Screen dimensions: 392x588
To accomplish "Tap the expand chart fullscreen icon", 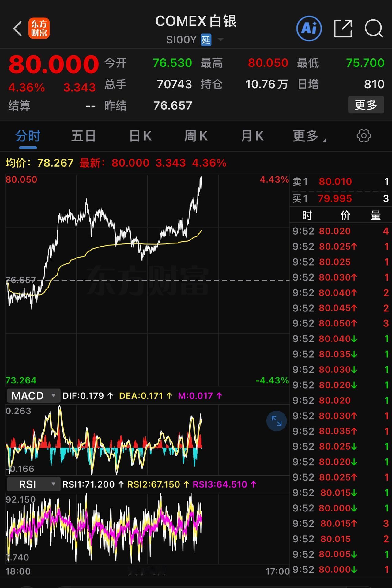I will [x=277, y=421].
